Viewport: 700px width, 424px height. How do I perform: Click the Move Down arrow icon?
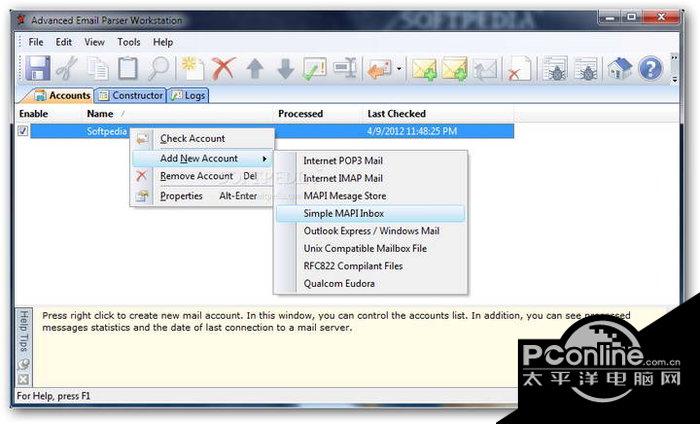click(285, 69)
